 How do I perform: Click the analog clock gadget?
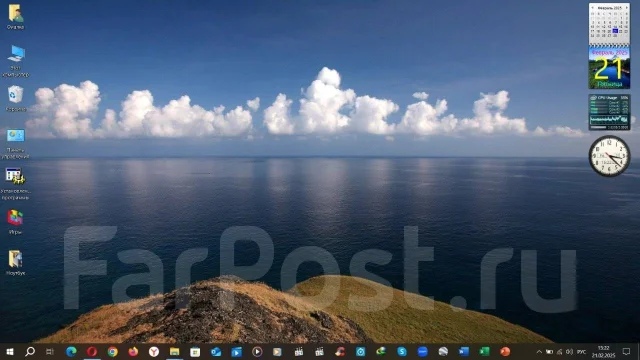click(609, 156)
